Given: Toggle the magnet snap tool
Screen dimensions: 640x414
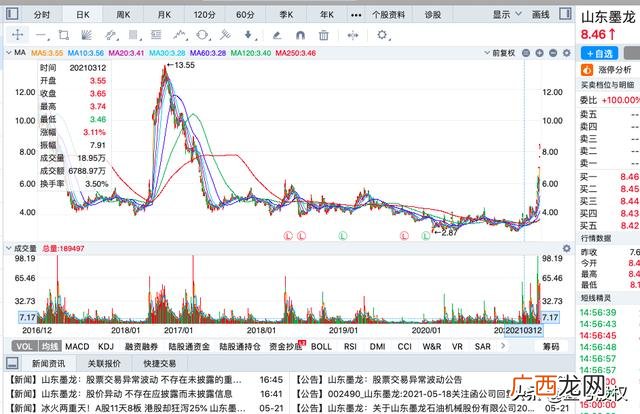Looking at the screenshot, I should pos(300,36).
